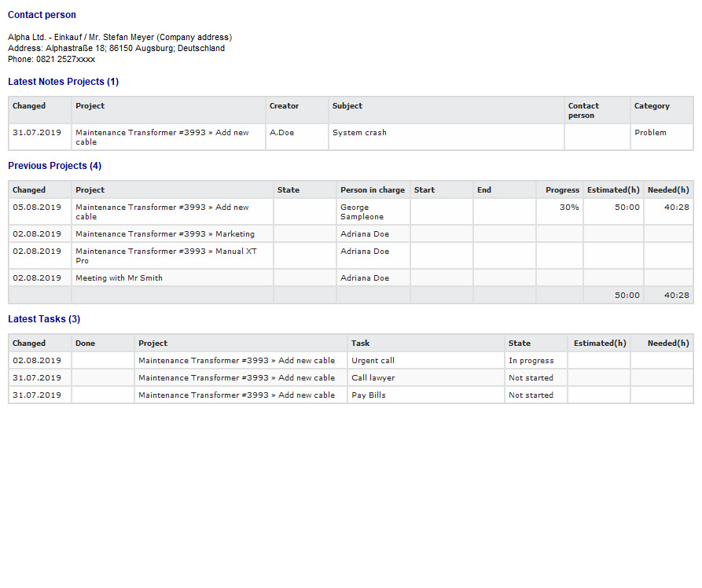Click the "Subject" column header
702x588 pixels.
[347, 106]
